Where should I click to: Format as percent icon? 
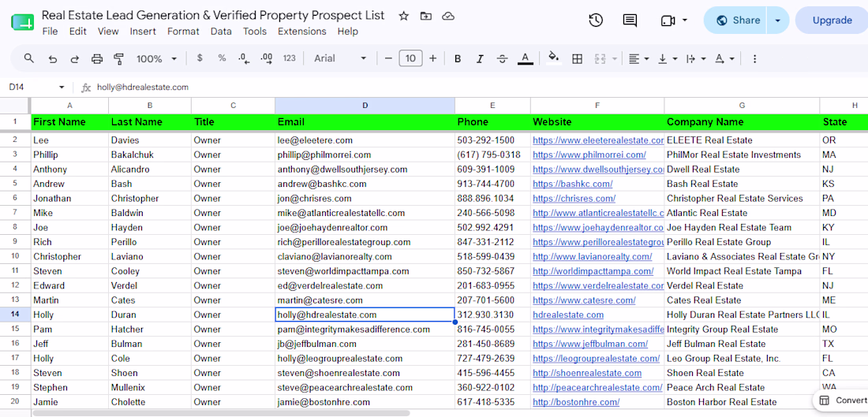point(222,58)
